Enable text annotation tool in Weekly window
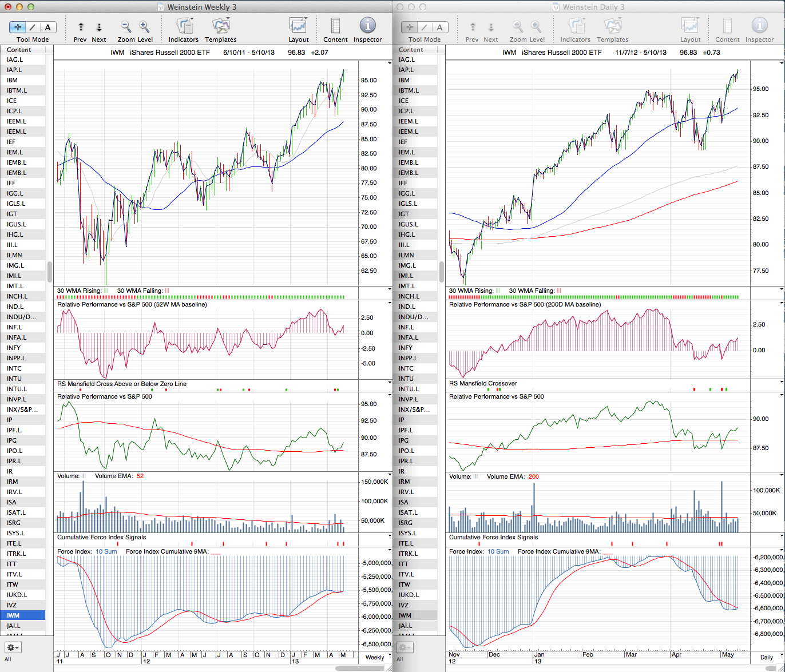This screenshot has height=672, width=785. point(48,27)
